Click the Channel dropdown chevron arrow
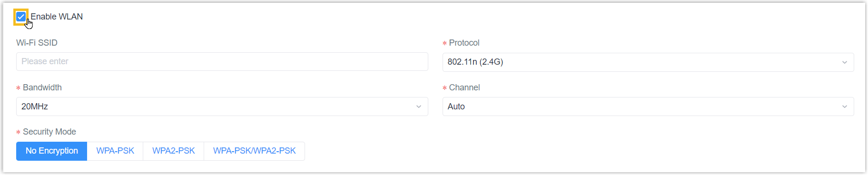The image size is (868, 175). [845, 107]
